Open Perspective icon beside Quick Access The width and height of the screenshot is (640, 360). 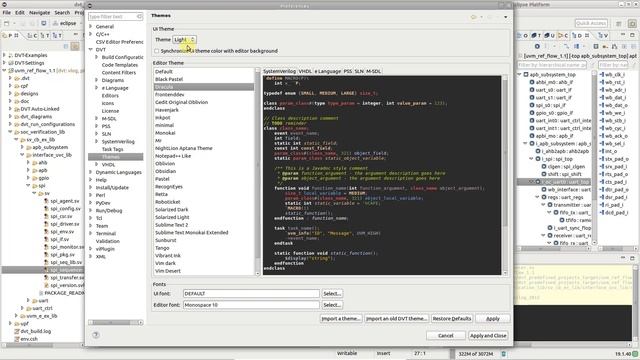click(618, 23)
